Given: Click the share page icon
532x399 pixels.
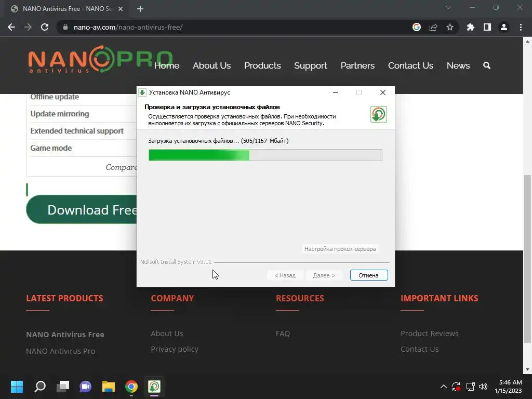Looking at the screenshot, I should click(x=433, y=27).
